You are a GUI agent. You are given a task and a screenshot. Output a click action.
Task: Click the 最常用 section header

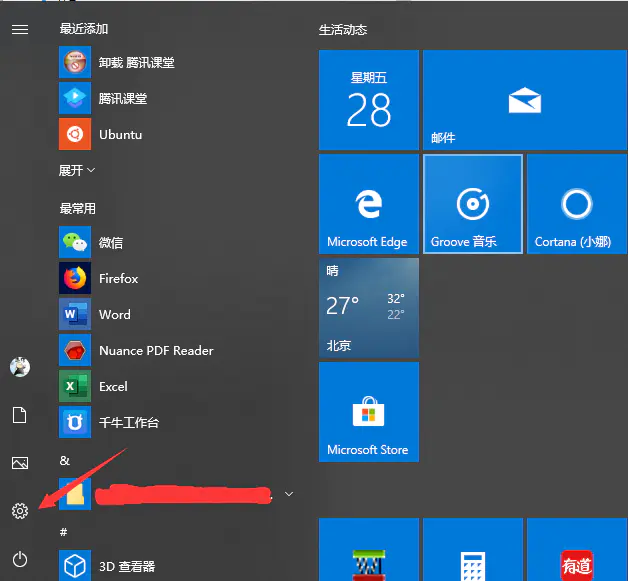point(78,209)
